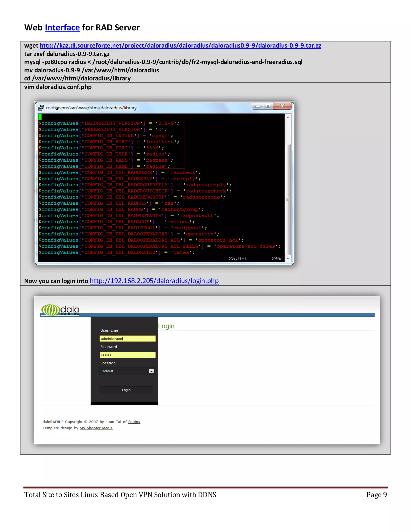Click the '25,0-1' vim cursor position
The height and width of the screenshot is (532, 411).
pyautogui.click(x=238, y=259)
